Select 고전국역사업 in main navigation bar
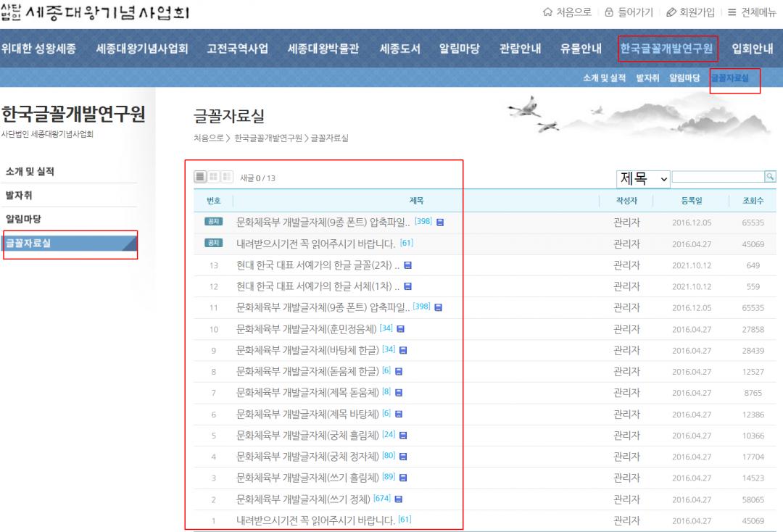Viewport: 783px width, 532px height. coord(237,49)
